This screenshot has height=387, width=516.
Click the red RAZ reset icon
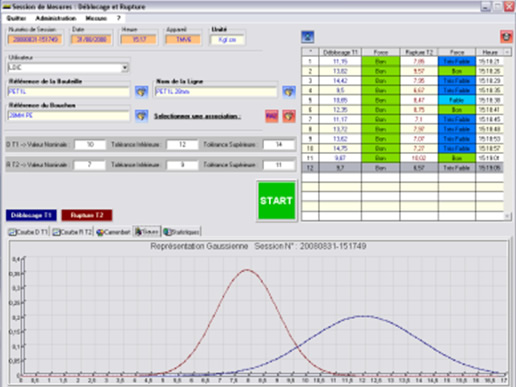tap(272, 116)
